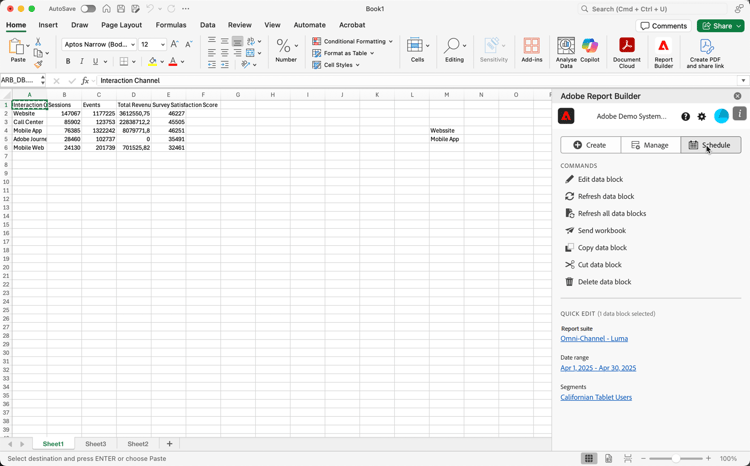The width and height of the screenshot is (750, 466).
Task: Click the Manage button in Report Builder
Action: [x=650, y=145]
